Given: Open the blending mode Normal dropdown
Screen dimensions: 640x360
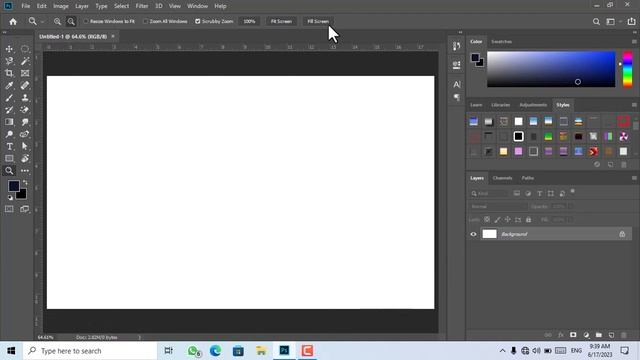Looking at the screenshot, I should pos(499,207).
